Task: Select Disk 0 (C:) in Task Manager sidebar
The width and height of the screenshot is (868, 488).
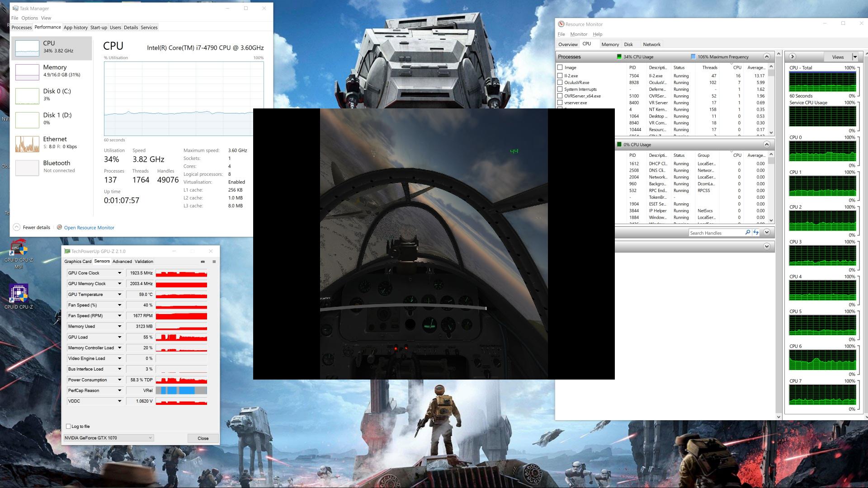Action: (x=52, y=95)
